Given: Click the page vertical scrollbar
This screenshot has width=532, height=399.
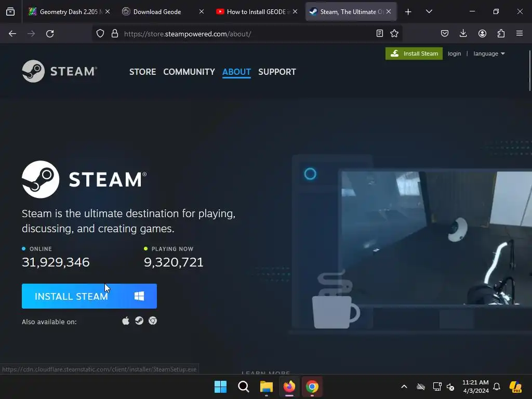Looking at the screenshot, I should (x=529, y=71).
